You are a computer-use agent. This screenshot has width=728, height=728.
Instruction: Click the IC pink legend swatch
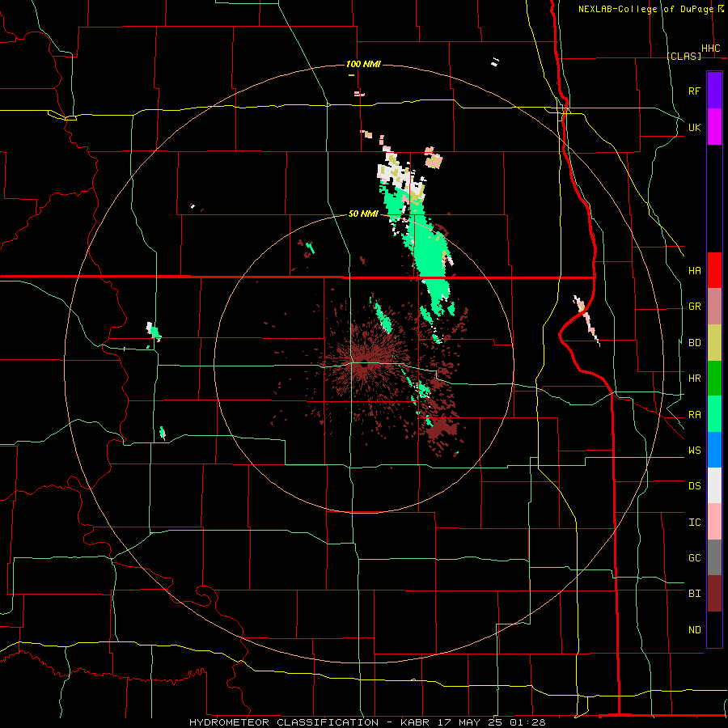pos(714,522)
